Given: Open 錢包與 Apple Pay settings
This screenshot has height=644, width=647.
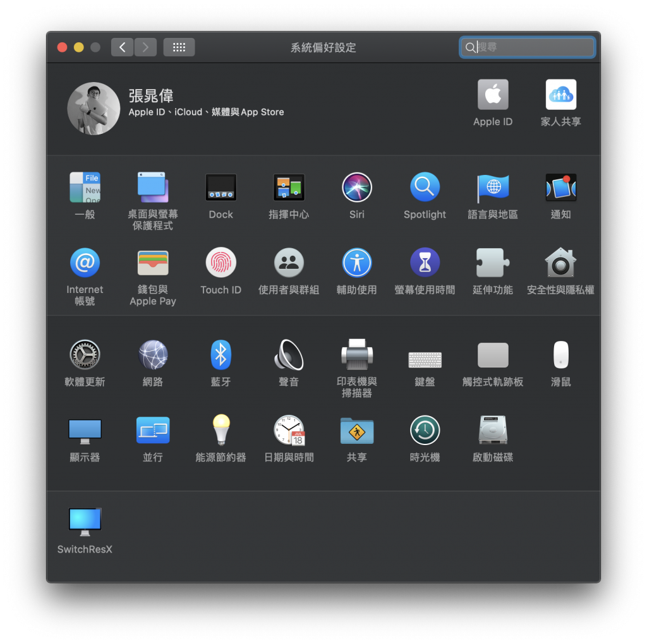Looking at the screenshot, I should [153, 263].
